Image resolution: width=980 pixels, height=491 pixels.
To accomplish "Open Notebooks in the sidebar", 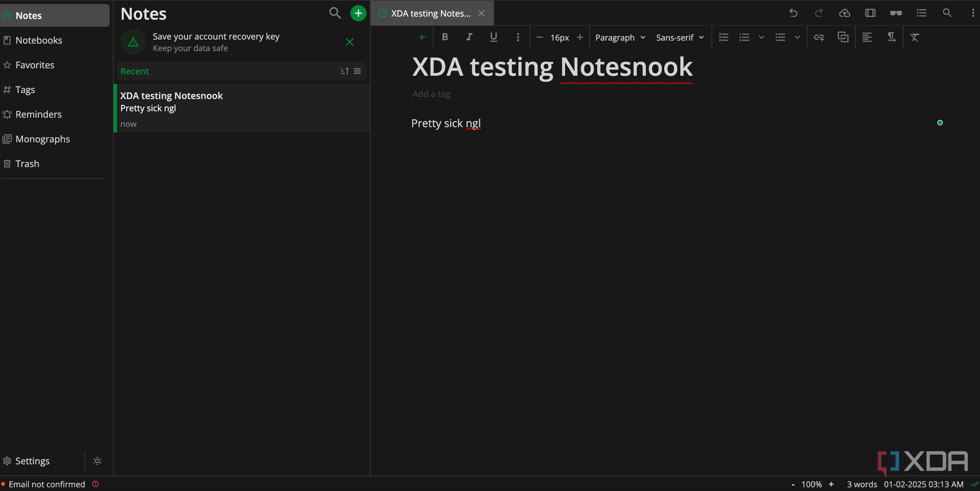I will pyautogui.click(x=39, y=40).
